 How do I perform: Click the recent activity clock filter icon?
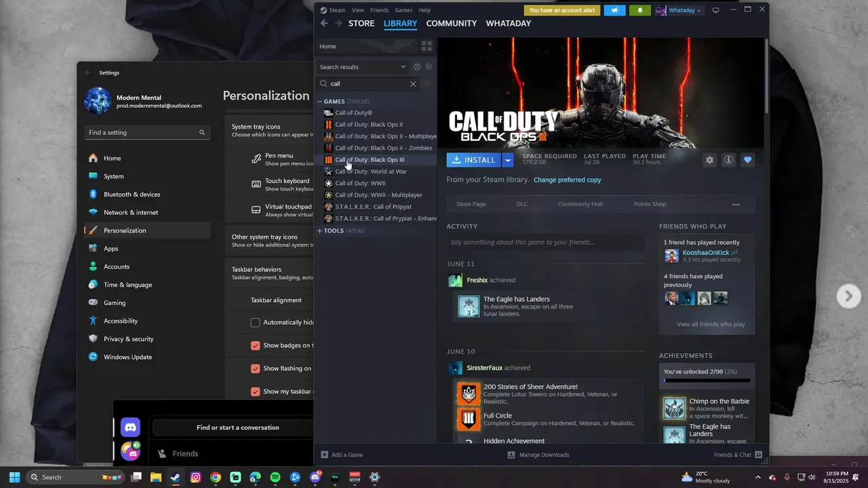tap(417, 67)
